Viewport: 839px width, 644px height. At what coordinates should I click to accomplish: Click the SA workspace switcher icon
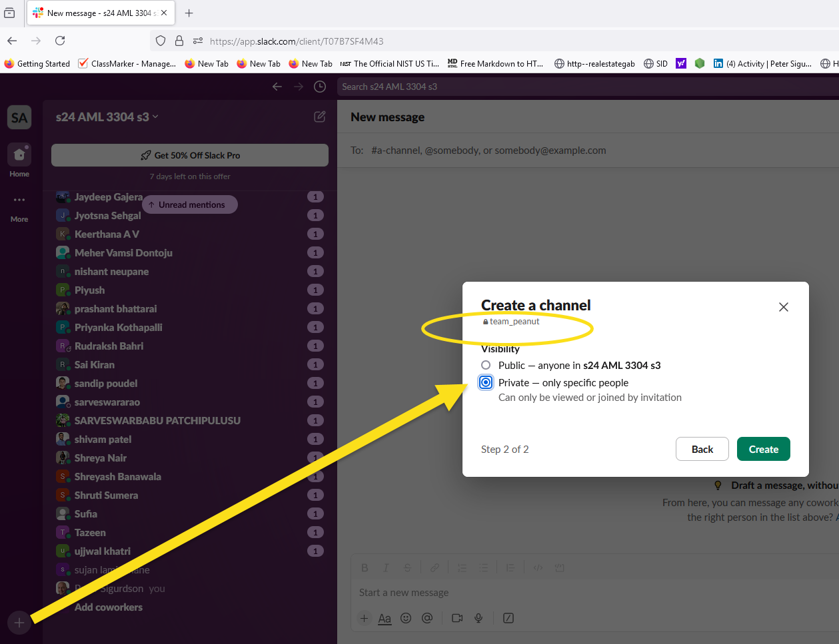pyautogui.click(x=19, y=118)
